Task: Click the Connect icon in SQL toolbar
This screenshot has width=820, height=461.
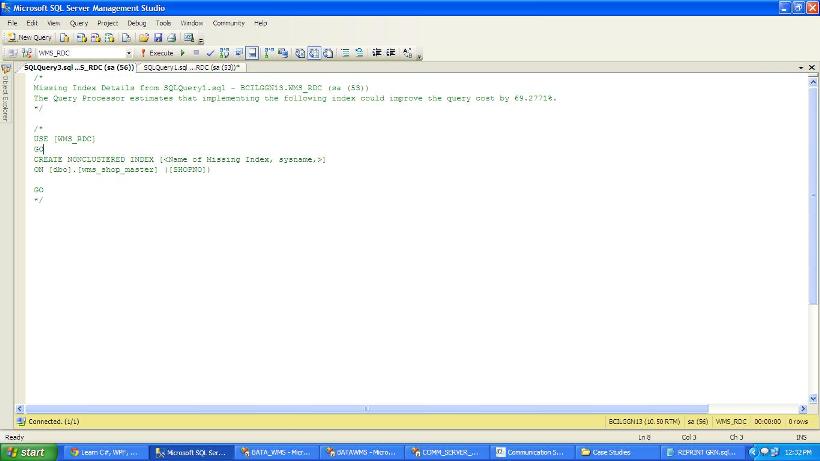Action: click(x=13, y=53)
